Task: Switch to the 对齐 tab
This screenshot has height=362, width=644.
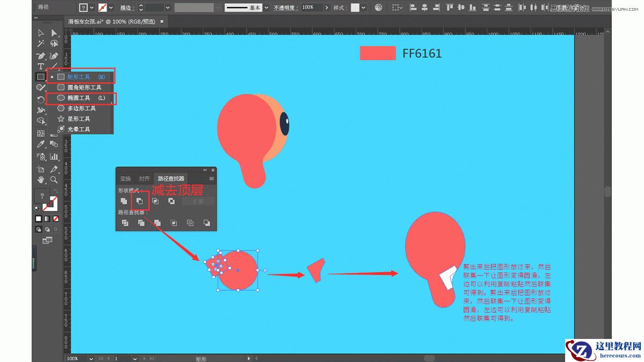Action: [x=144, y=179]
